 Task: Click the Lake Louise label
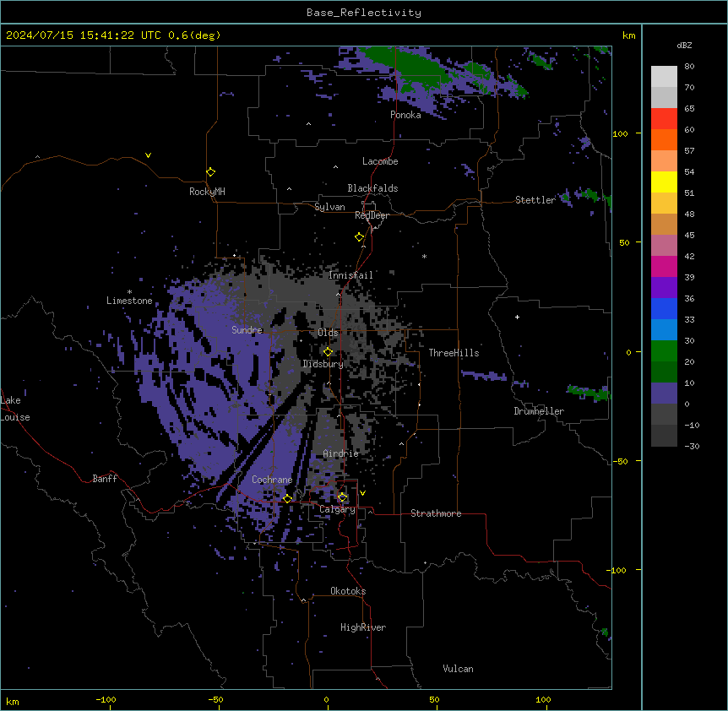[x=14, y=409]
